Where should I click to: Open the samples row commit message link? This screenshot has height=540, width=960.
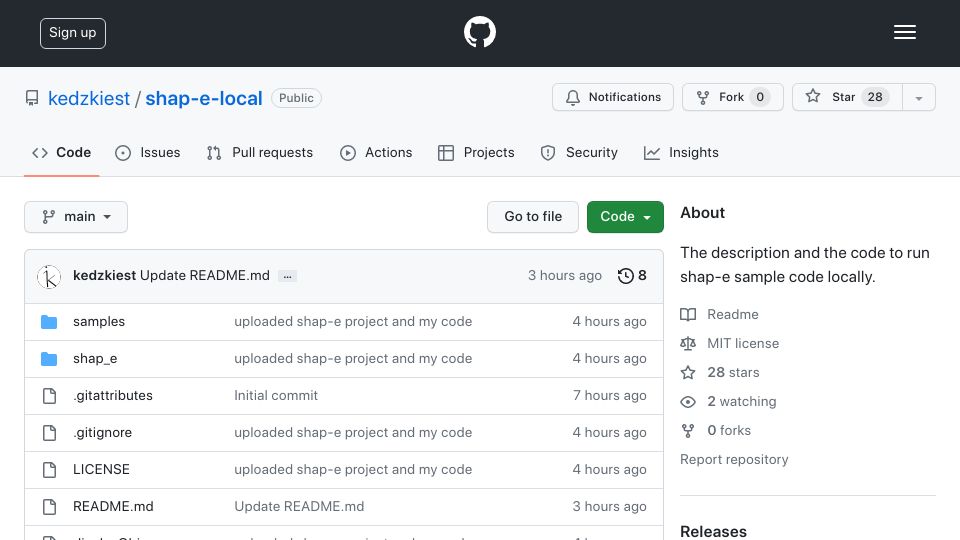[x=353, y=321]
